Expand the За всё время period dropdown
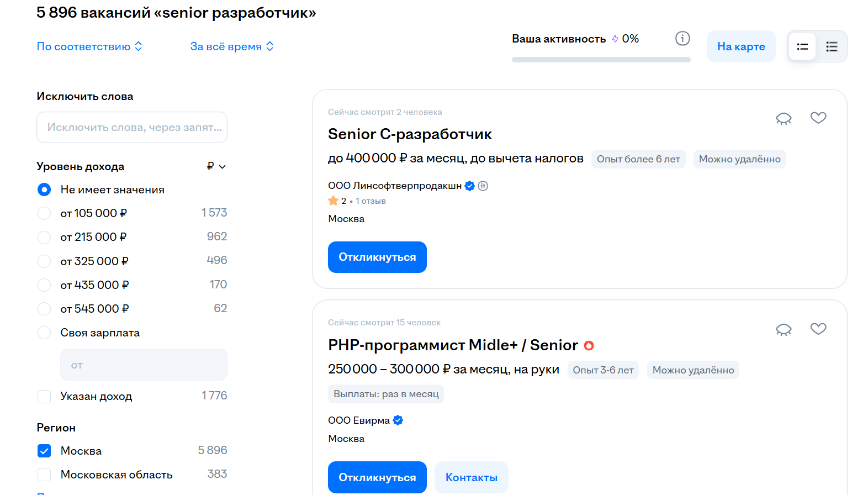The width and height of the screenshot is (868, 495). 232,46
